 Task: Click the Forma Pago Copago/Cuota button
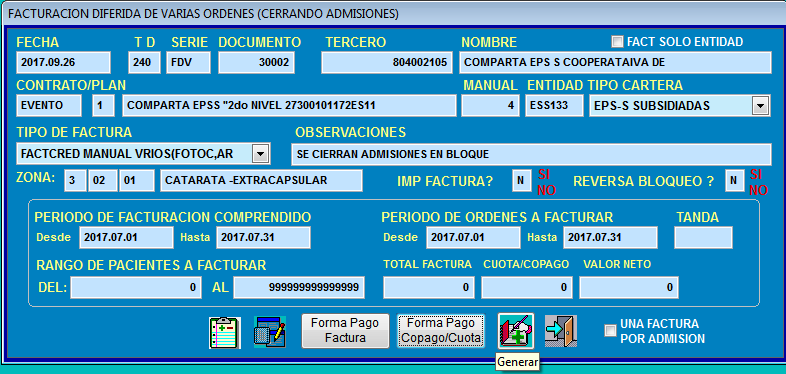441,331
